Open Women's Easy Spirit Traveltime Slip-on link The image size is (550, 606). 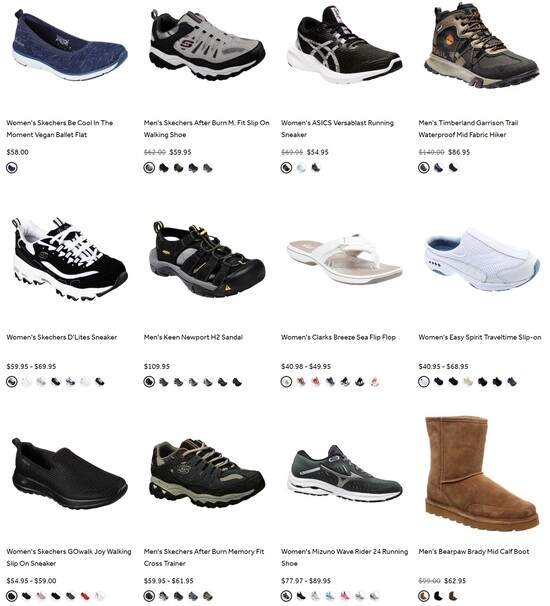[480, 337]
